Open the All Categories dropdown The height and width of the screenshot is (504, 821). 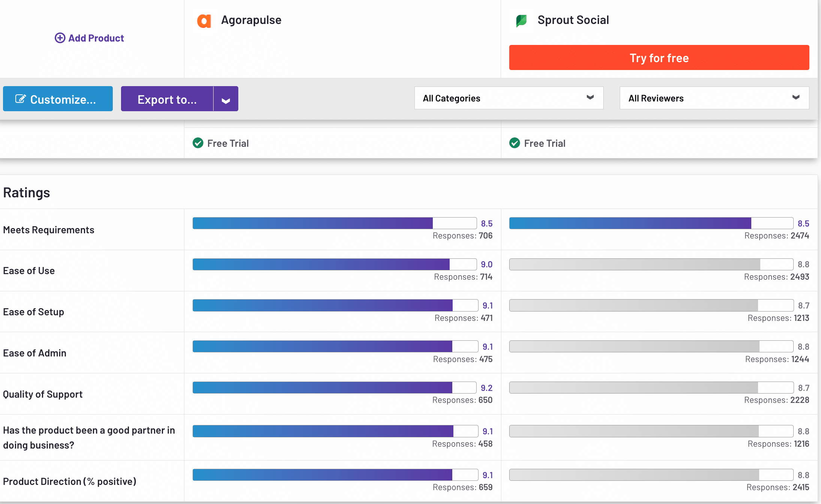point(508,98)
